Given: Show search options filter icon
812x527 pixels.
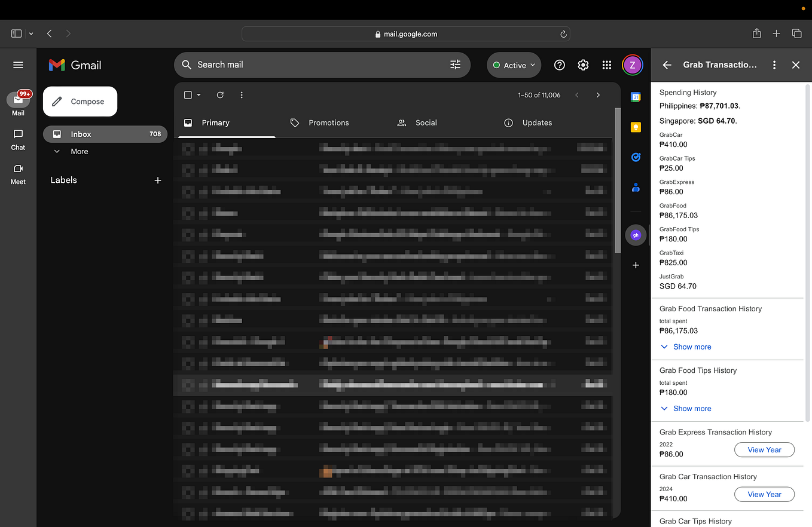Looking at the screenshot, I should 456,65.
